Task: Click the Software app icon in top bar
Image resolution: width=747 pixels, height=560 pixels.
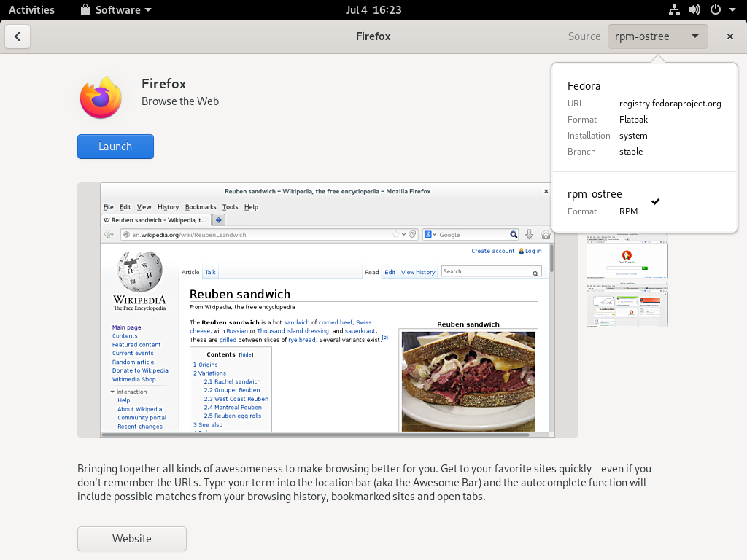Action: point(85,9)
